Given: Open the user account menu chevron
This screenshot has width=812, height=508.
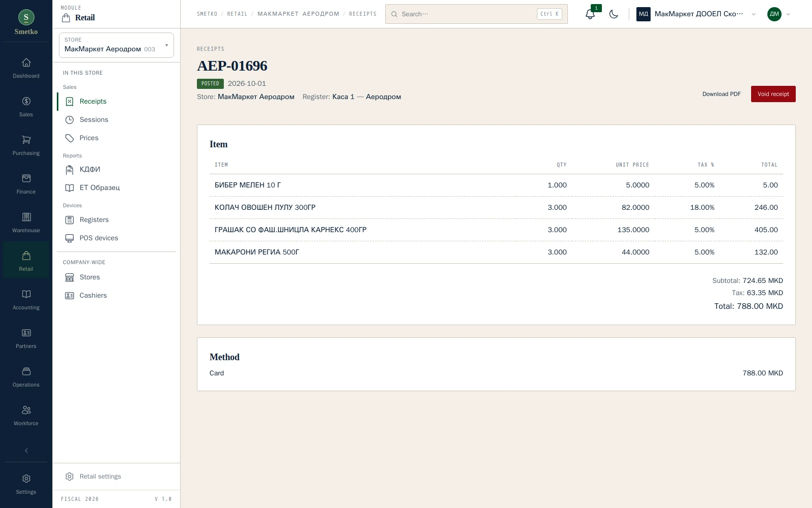Looking at the screenshot, I should [788, 14].
